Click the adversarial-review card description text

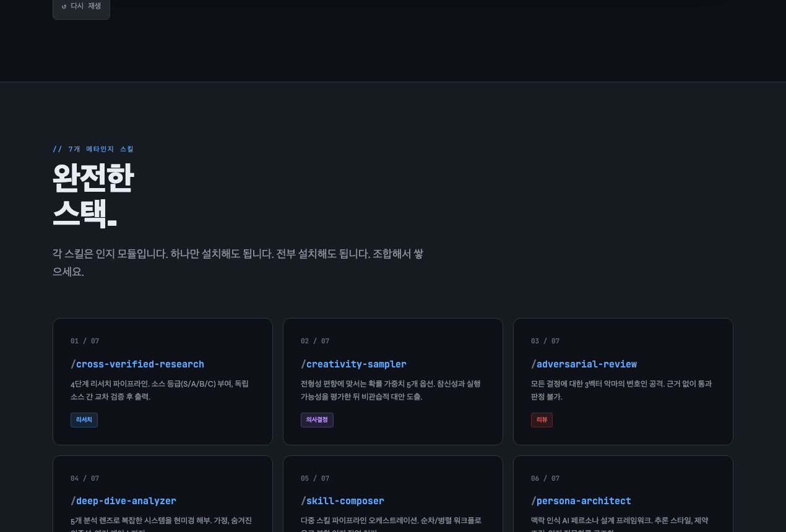tap(621, 390)
